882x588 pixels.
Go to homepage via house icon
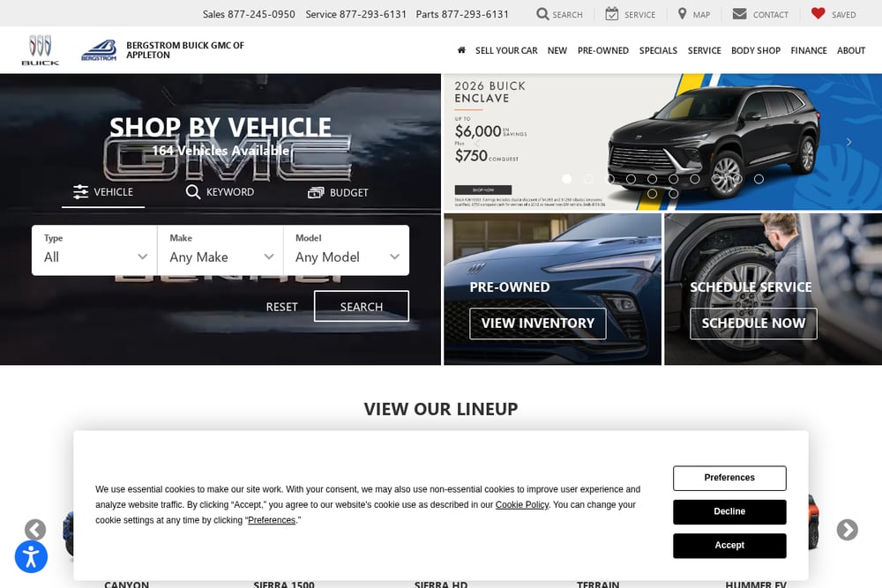(x=461, y=50)
